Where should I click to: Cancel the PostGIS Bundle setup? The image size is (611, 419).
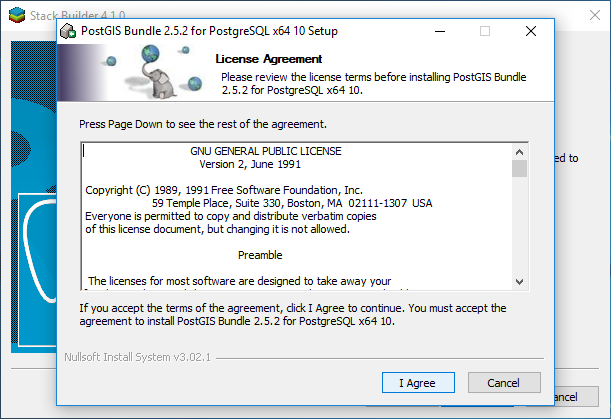coord(504,383)
